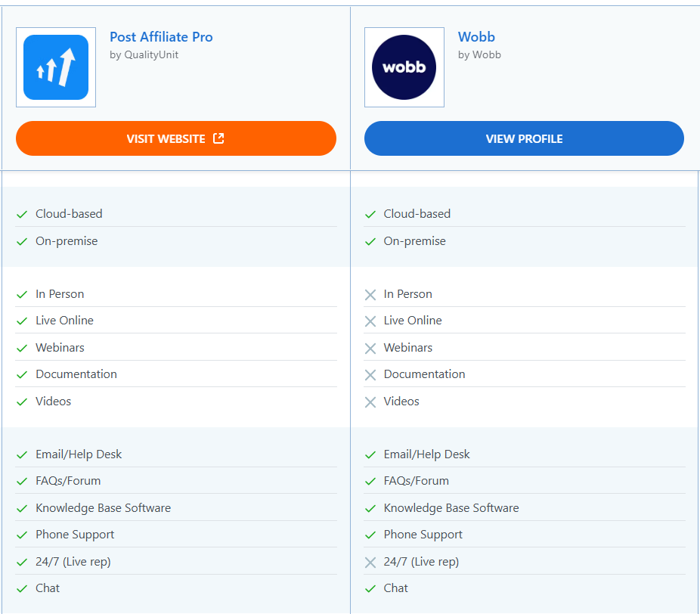Open the Wobb product name link
700x614 pixels.
(476, 36)
